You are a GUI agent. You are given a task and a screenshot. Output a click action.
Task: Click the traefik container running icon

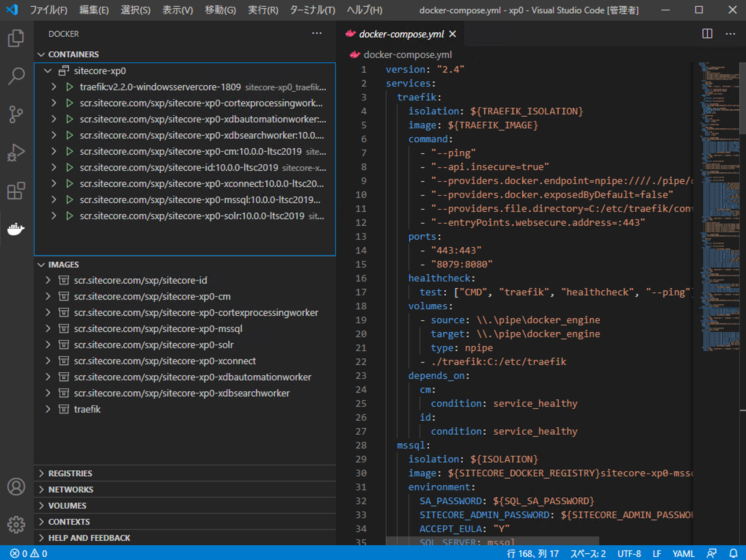(69, 87)
